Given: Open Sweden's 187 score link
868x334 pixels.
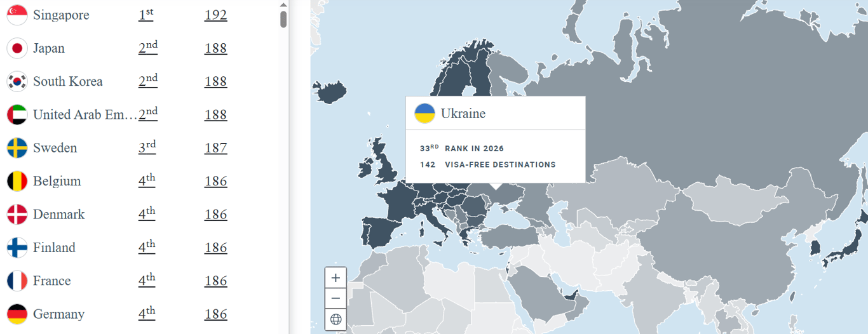Looking at the screenshot, I should [216, 148].
